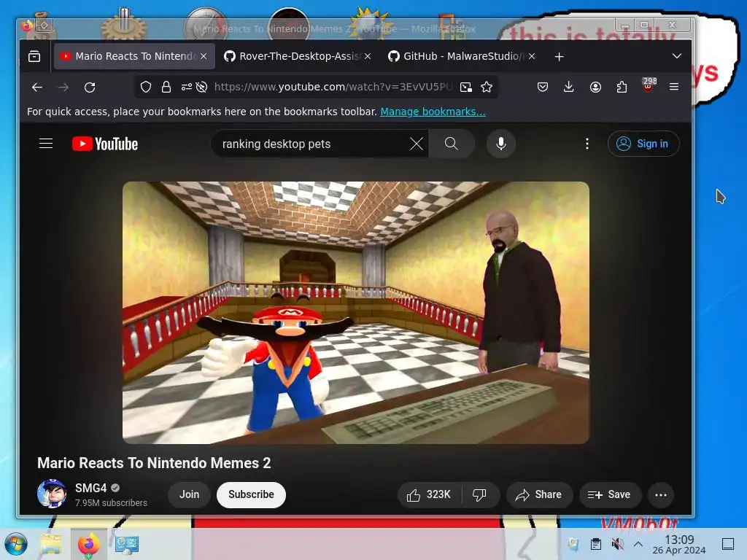Click show desktop button in taskbar
This screenshot has width=747, height=560.
pyautogui.click(x=728, y=544)
